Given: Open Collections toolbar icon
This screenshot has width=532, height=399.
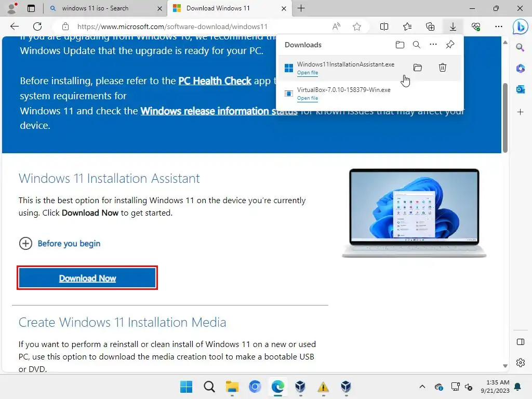Looking at the screenshot, I should coord(430,26).
